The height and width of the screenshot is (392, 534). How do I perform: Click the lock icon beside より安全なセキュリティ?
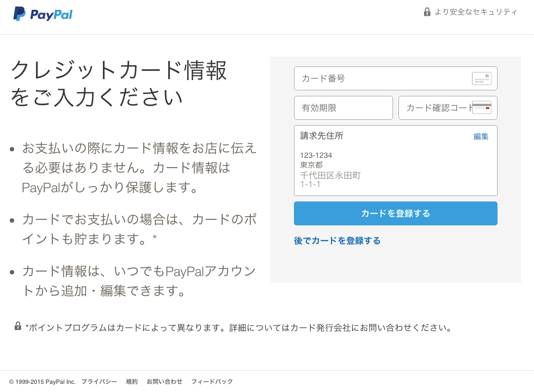pos(427,12)
